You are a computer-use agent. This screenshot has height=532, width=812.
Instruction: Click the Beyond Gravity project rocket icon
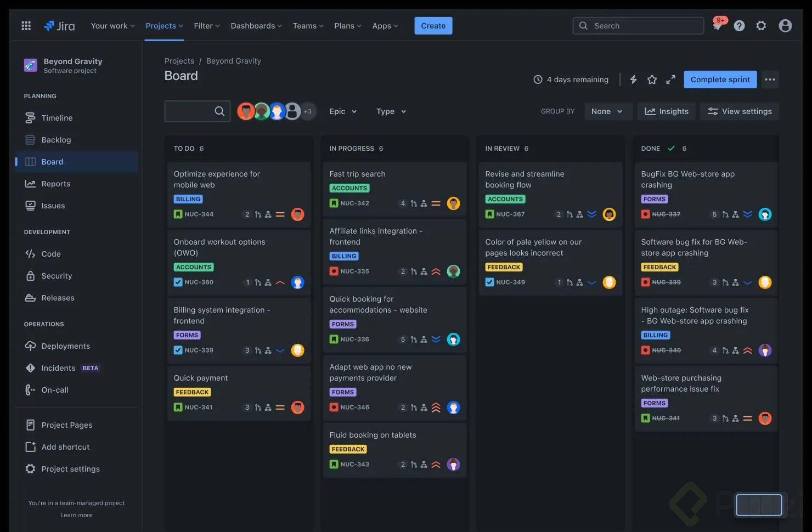coord(31,65)
